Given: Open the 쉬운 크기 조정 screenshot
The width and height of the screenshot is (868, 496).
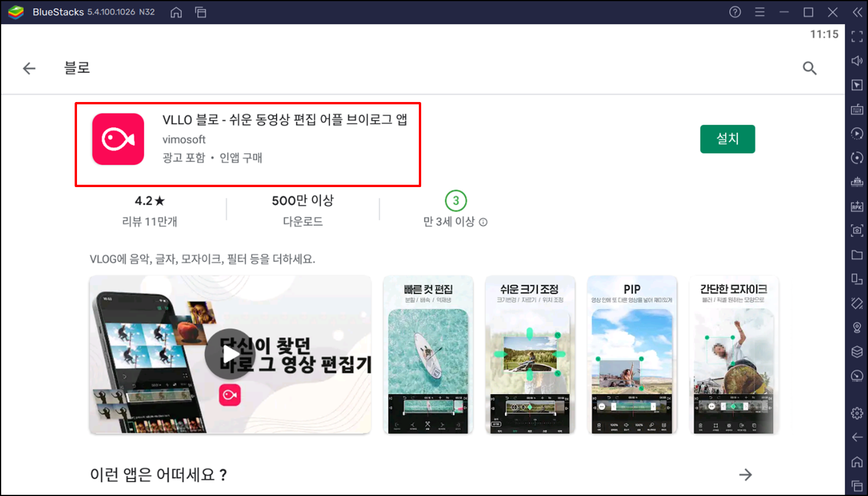Looking at the screenshot, I should (x=530, y=354).
